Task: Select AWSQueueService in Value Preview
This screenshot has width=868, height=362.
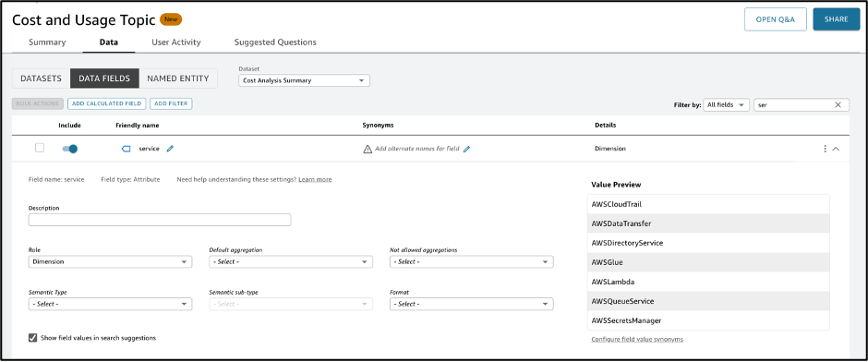Action: point(708,301)
